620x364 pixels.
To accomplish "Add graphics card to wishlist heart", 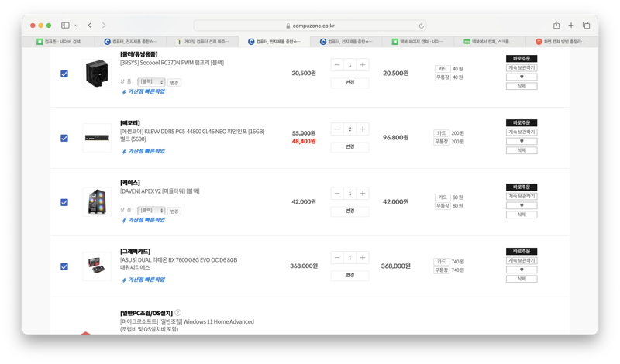I will [x=522, y=270].
